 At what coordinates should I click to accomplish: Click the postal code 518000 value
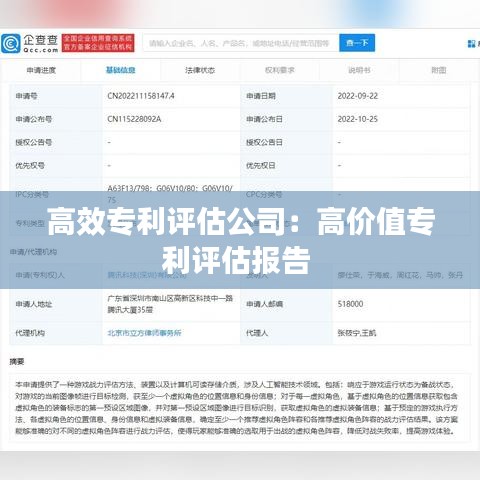[x=350, y=304]
